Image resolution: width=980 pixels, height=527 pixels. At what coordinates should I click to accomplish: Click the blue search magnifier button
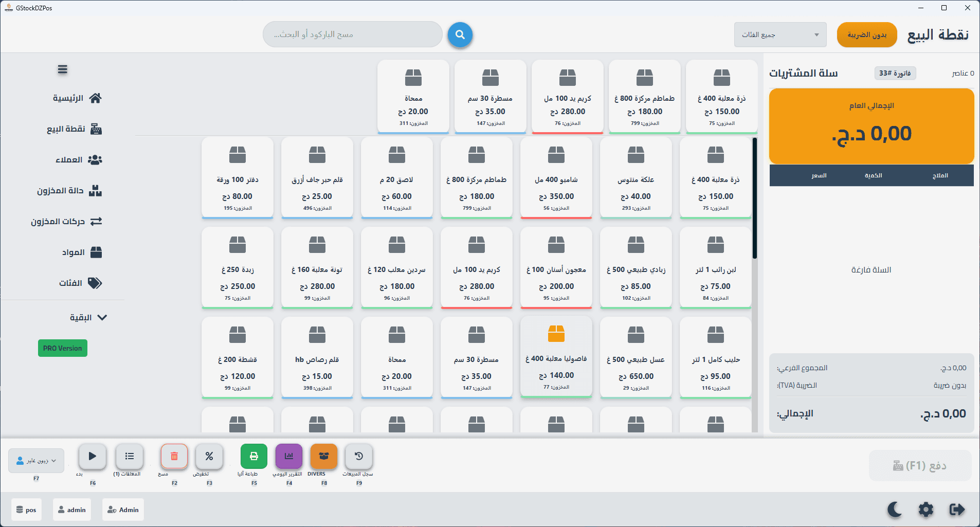pyautogui.click(x=460, y=34)
